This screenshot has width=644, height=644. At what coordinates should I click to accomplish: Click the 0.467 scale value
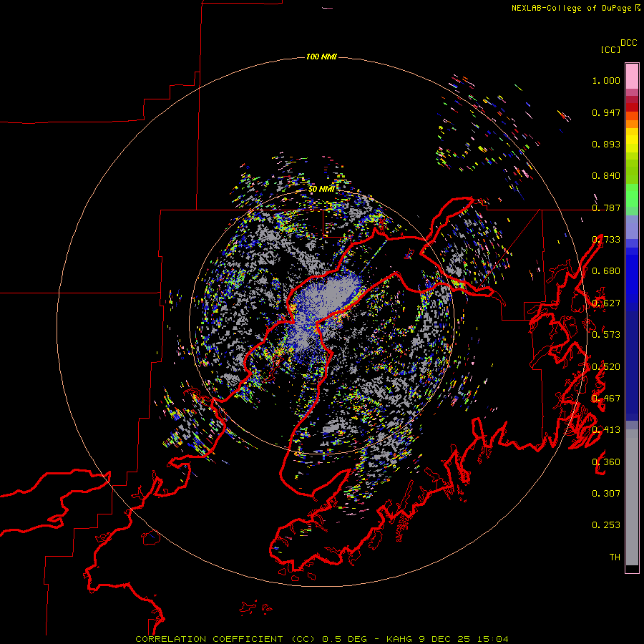pos(606,399)
